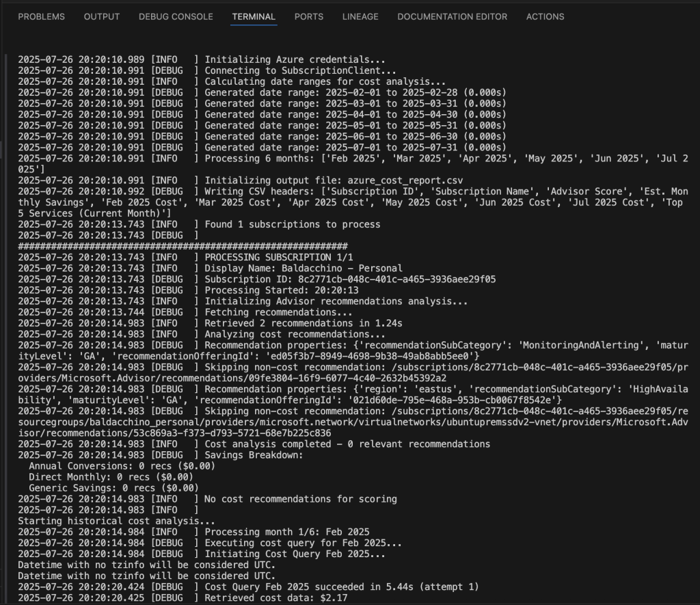Click 'PROCESSING SUBSCRIPTION 1/1' line

185,257
